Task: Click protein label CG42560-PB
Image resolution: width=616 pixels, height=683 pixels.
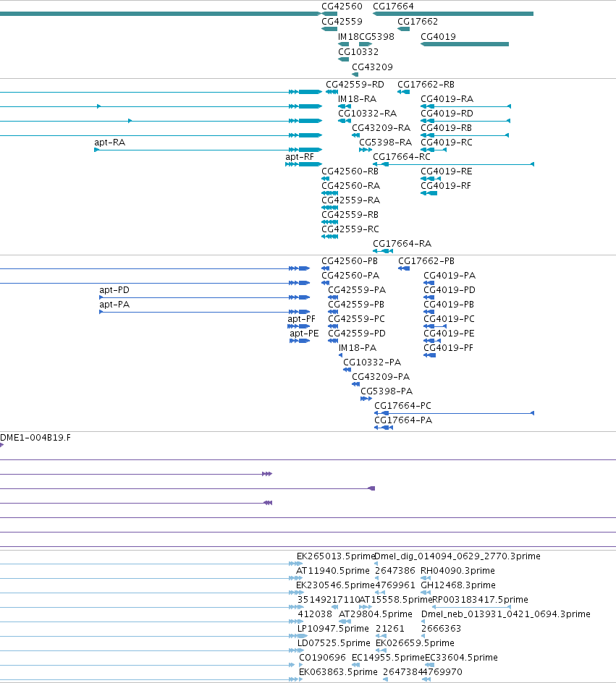Action: 350,261
